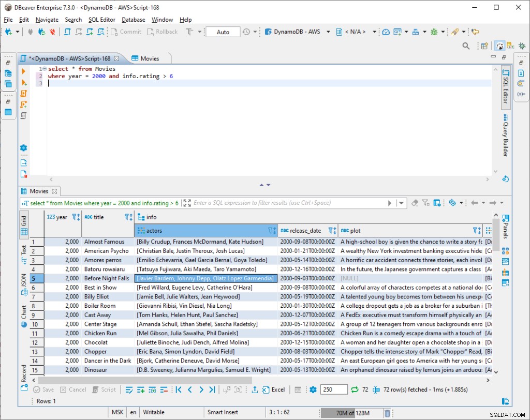This screenshot has width=530, height=420.
Task: Click the execute SQL script icon
Action: pyautogui.click(x=24, y=93)
